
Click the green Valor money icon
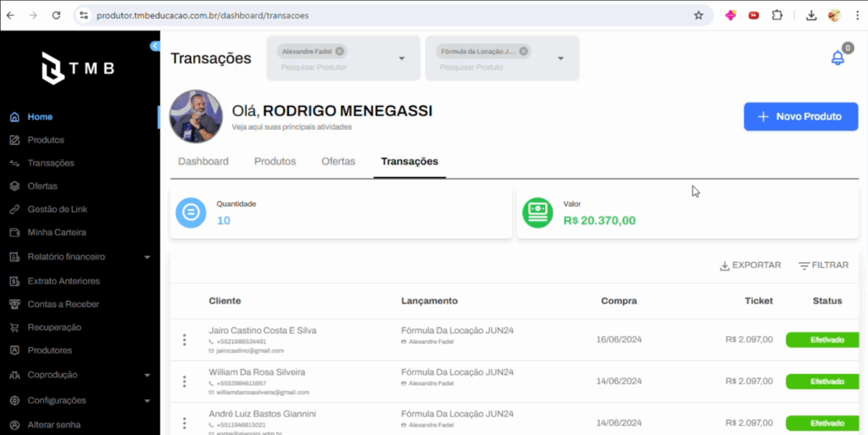coord(537,213)
